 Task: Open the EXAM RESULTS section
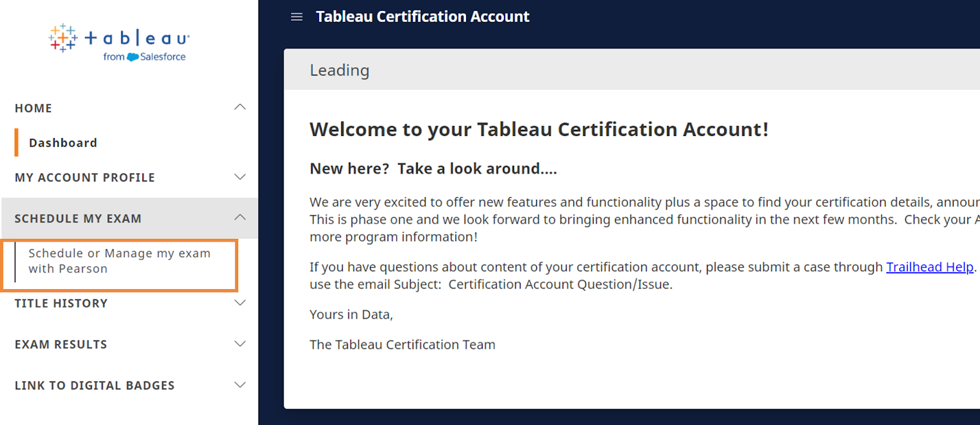click(61, 344)
